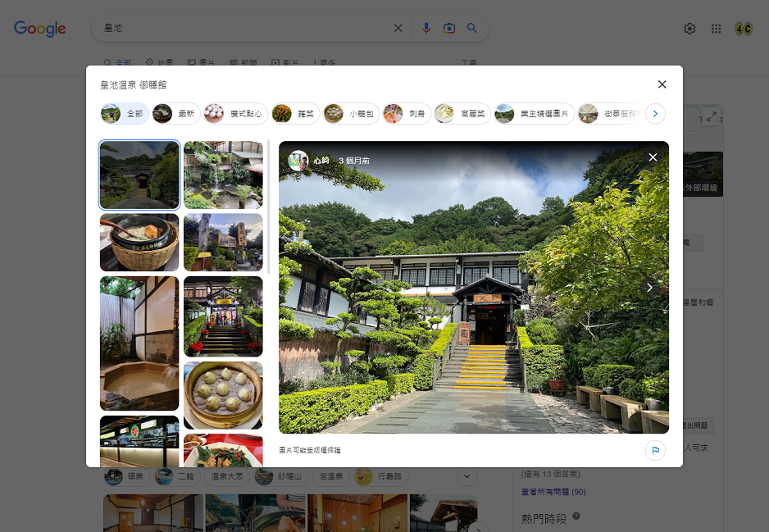This screenshot has height=532, width=769.
Task: Close the 皇池溫泉 御膳館 photo dialog
Action: pos(662,84)
